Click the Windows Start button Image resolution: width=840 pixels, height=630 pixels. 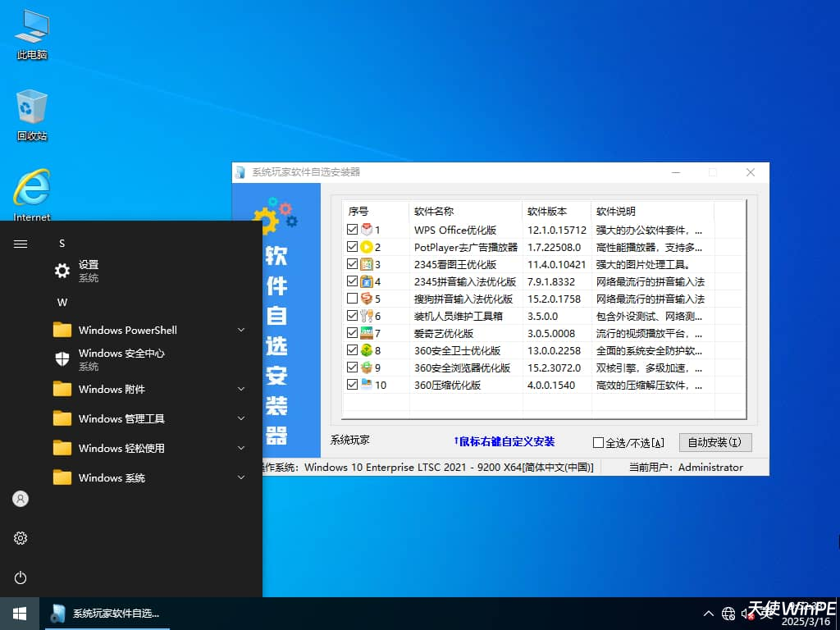point(20,614)
